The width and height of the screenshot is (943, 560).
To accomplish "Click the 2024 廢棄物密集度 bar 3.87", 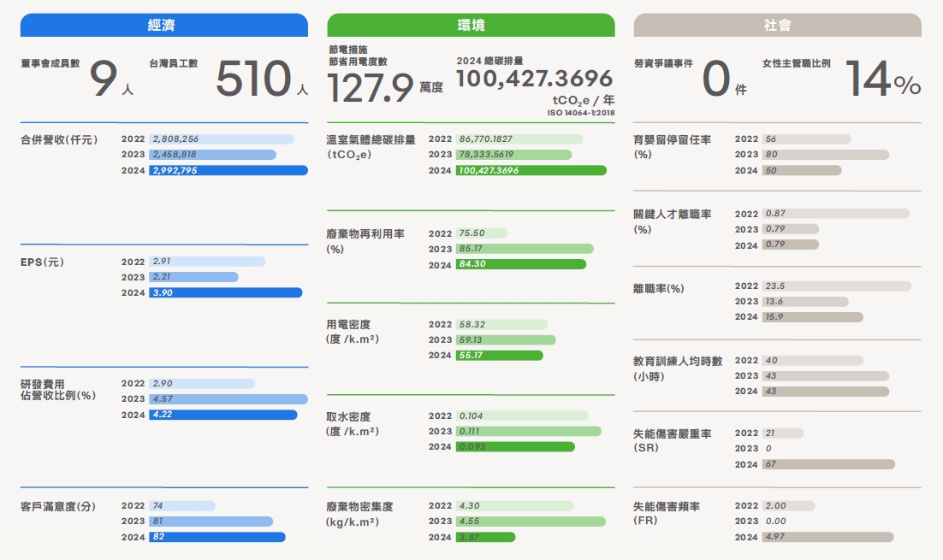I will click(x=485, y=537).
